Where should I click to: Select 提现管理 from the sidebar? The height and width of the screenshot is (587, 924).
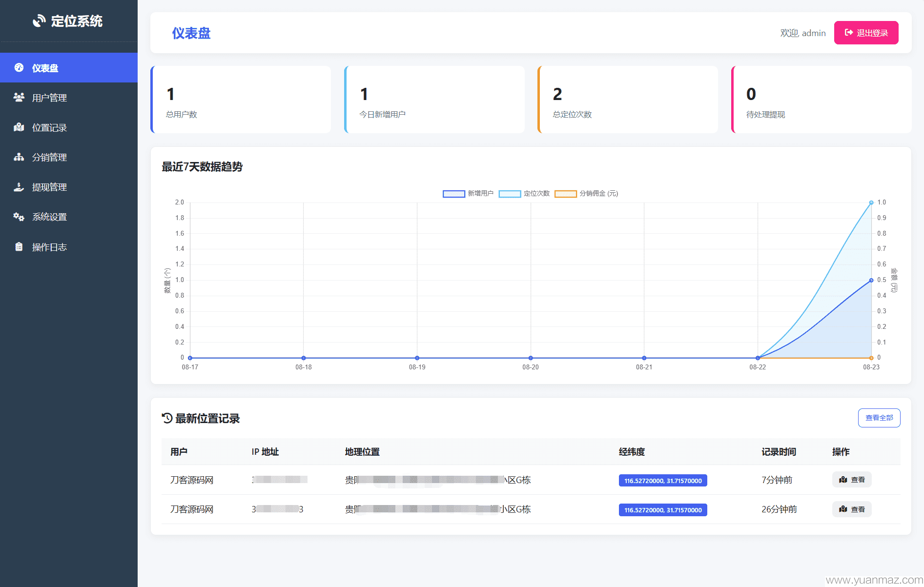(x=69, y=187)
